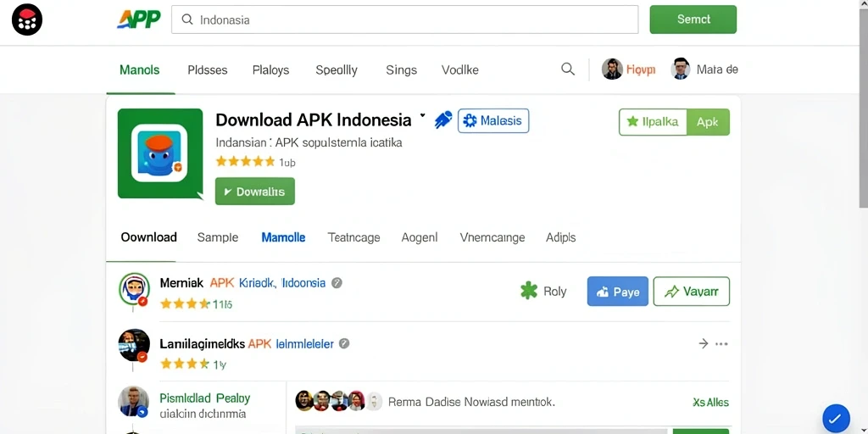This screenshot has height=434, width=868.
Task: Click the Merniak row avatar icon
Action: [x=135, y=289]
